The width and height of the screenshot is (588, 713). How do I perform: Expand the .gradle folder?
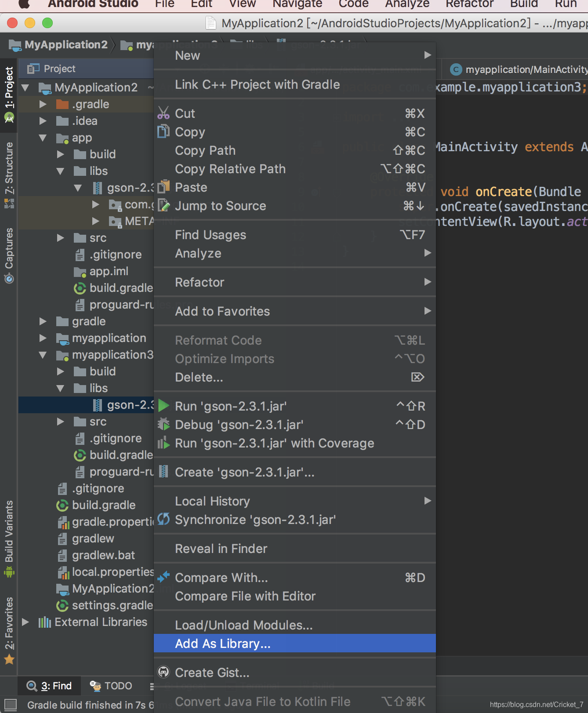pos(43,104)
